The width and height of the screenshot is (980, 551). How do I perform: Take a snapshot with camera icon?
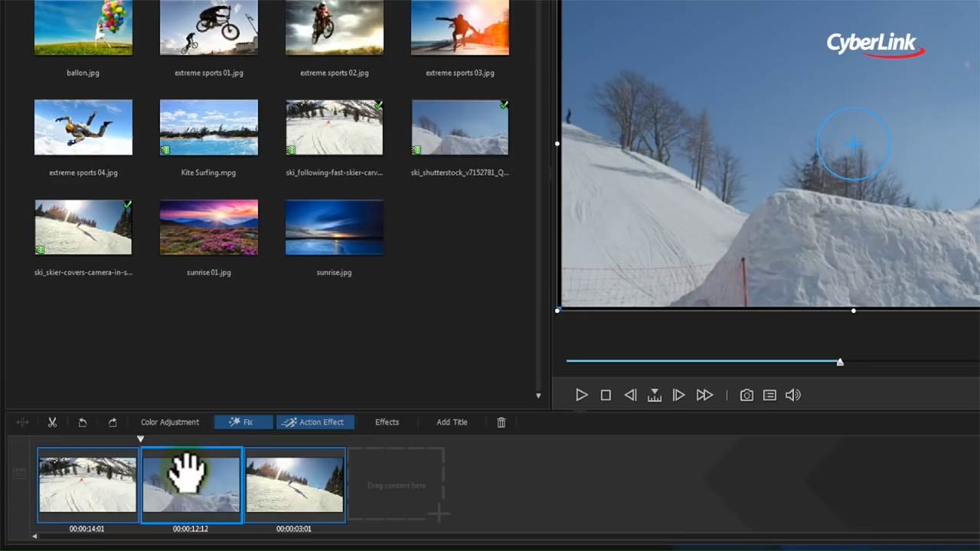click(x=746, y=395)
